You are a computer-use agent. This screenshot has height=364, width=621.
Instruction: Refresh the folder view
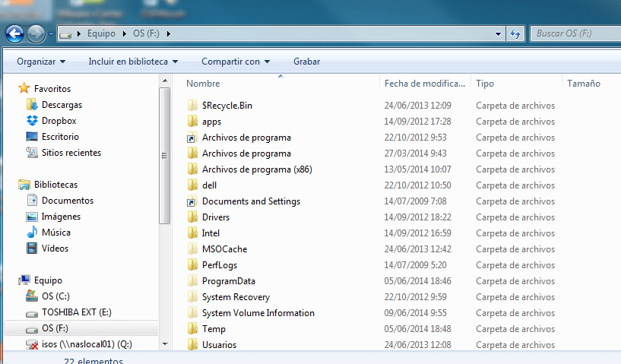coord(515,34)
